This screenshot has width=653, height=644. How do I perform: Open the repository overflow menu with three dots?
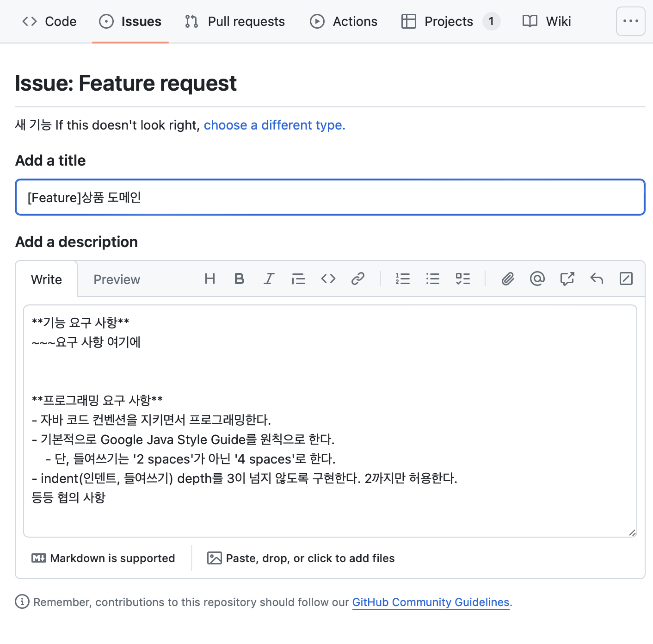tap(630, 21)
